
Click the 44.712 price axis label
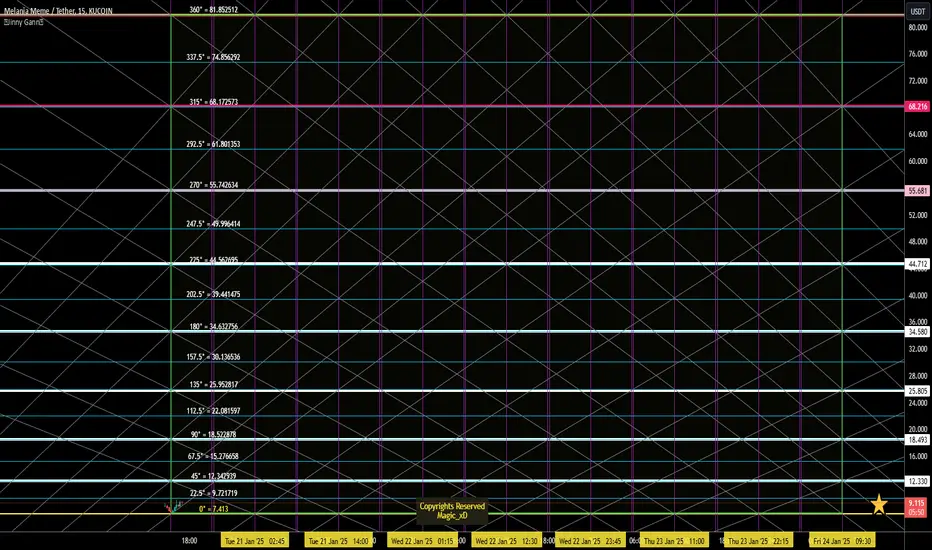point(917,264)
